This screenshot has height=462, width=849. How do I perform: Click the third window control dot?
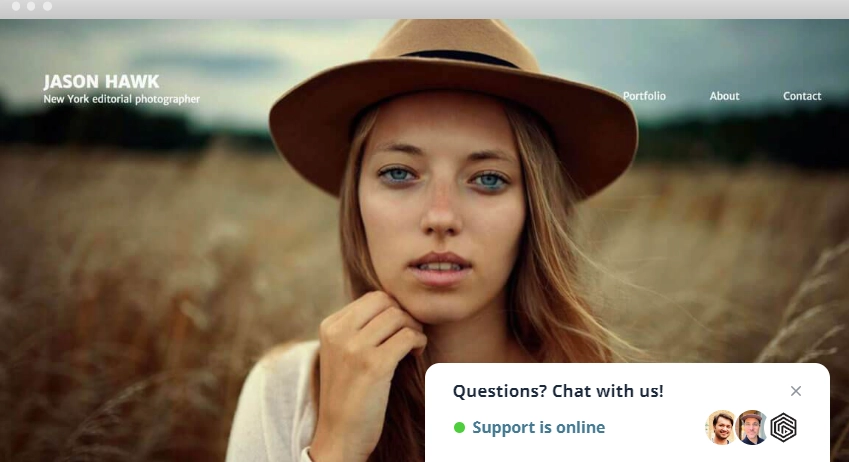(x=47, y=6)
